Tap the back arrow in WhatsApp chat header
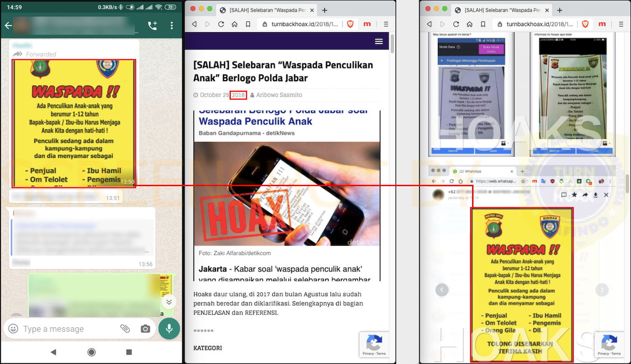The height and width of the screenshot is (364, 631). [8, 26]
